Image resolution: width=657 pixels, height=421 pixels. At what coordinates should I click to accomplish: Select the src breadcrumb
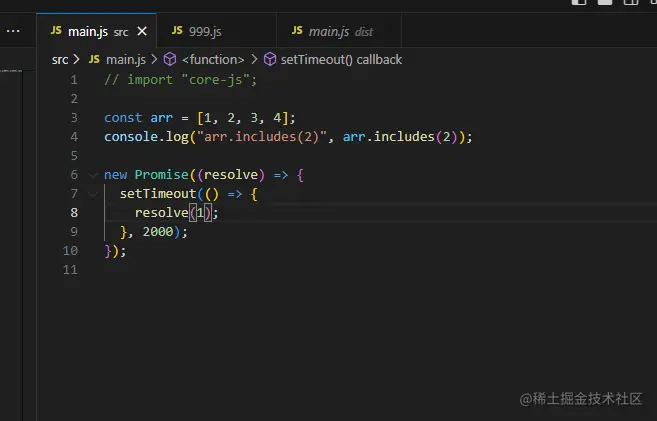[60, 60]
